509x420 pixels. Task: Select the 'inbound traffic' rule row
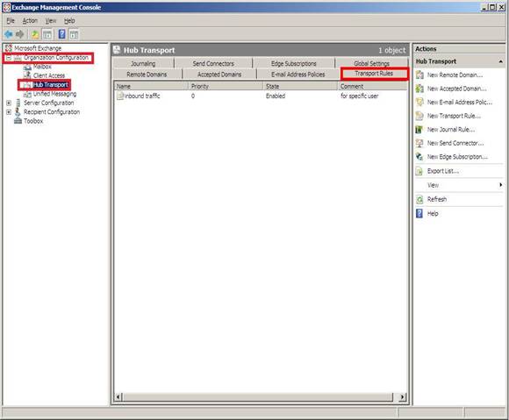[261, 96]
